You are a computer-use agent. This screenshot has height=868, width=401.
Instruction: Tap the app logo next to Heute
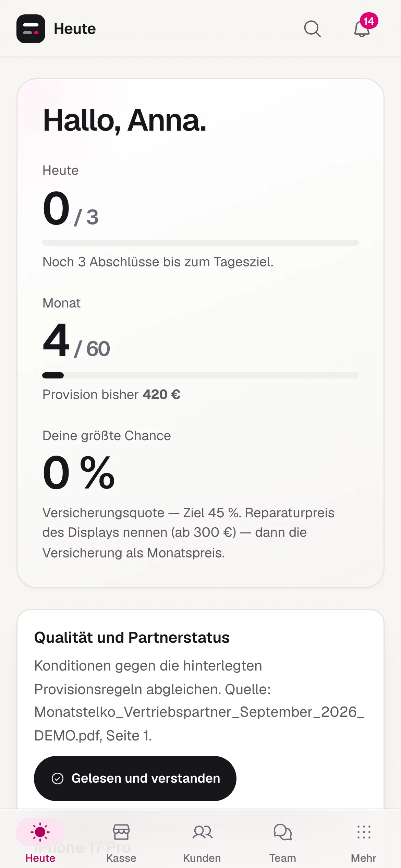pos(31,29)
